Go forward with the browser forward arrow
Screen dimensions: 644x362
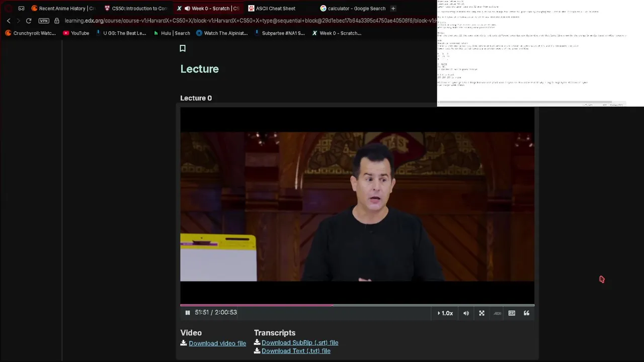click(x=19, y=21)
